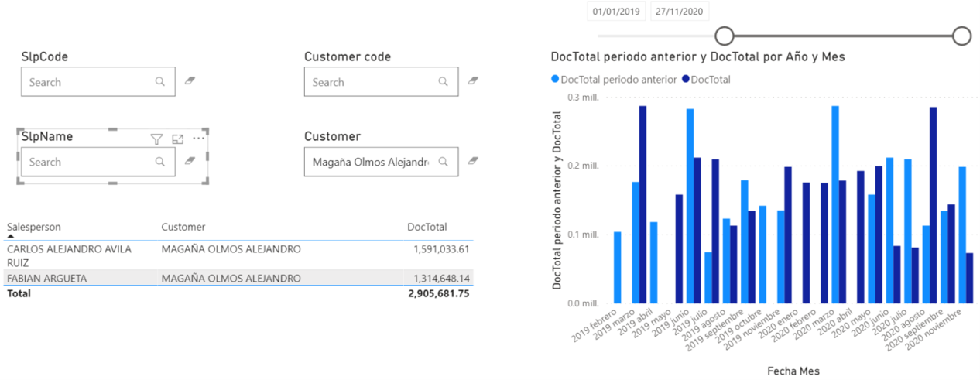Click the SlpName search field

(x=98, y=162)
